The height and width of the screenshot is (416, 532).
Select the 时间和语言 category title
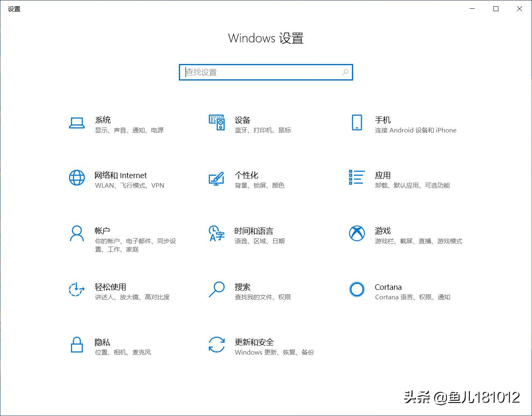coord(254,231)
